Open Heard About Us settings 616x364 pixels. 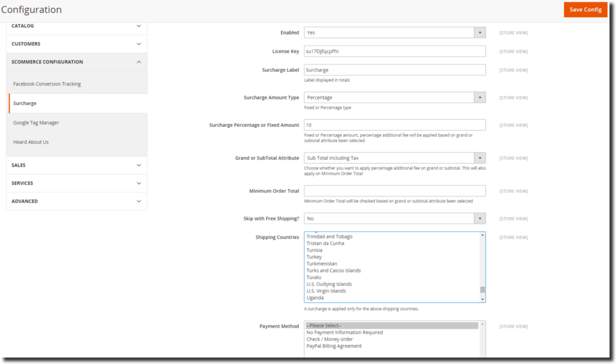[x=31, y=141]
